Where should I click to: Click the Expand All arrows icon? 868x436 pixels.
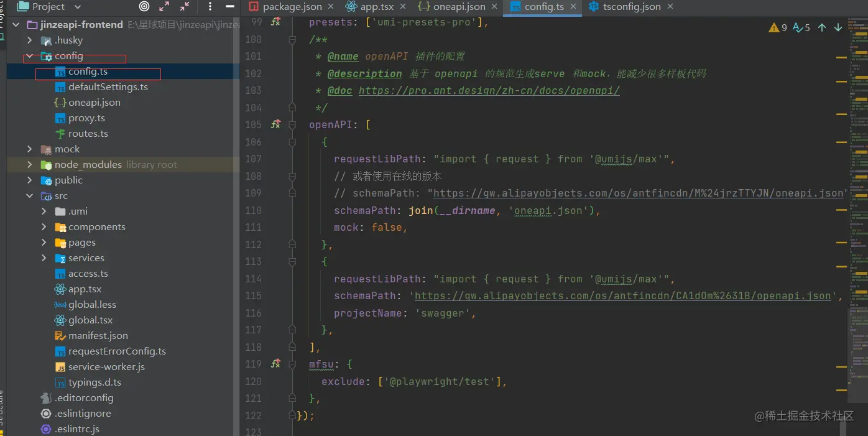coord(164,7)
